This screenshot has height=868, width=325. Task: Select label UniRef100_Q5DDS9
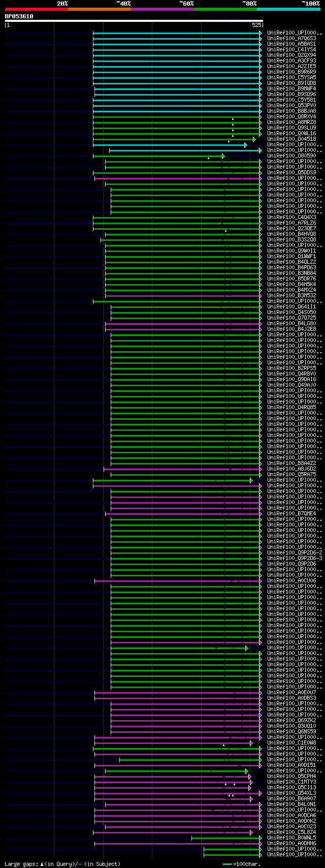click(291, 172)
